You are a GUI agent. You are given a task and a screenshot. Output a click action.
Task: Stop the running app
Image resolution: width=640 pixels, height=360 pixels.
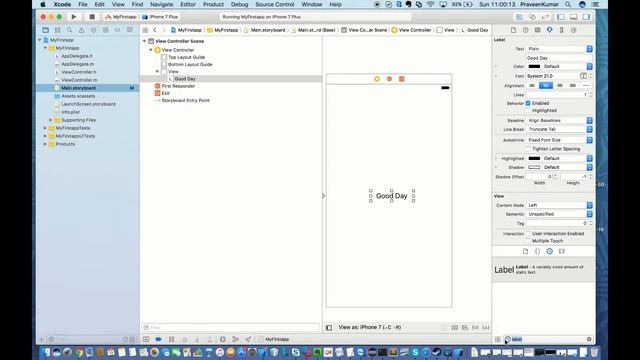point(92,17)
